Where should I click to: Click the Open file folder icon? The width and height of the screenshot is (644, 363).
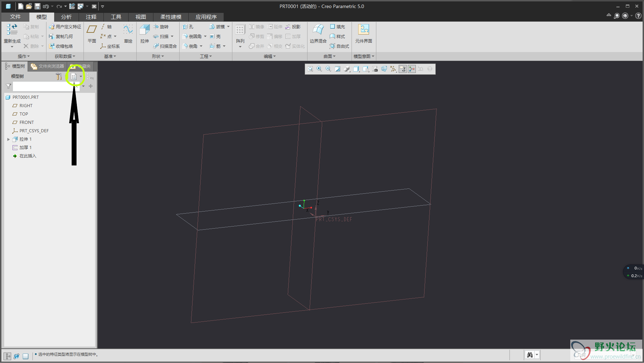point(29,6)
